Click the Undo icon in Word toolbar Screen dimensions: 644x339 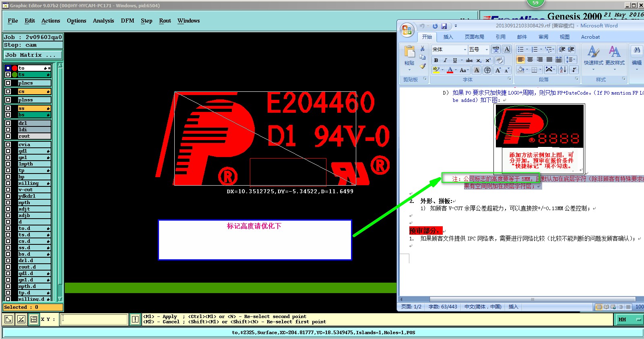(x=422, y=26)
